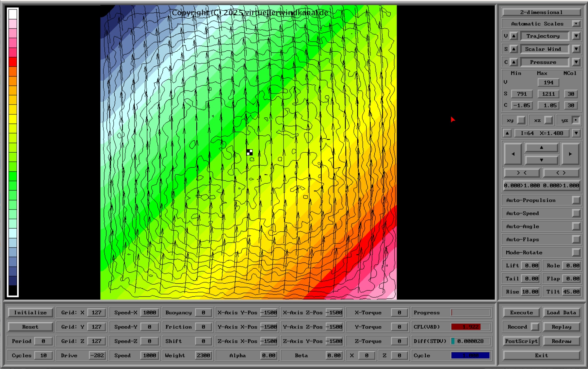Viewport: 588px width, 369px height.
Task: Click the '< >' zoom-out button
Action: [x=561, y=173]
